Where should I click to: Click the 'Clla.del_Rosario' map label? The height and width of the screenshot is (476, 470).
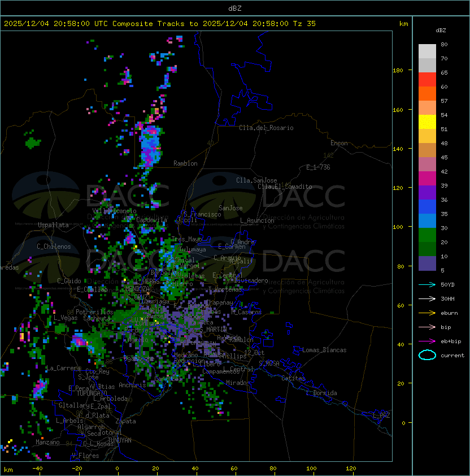(266, 128)
